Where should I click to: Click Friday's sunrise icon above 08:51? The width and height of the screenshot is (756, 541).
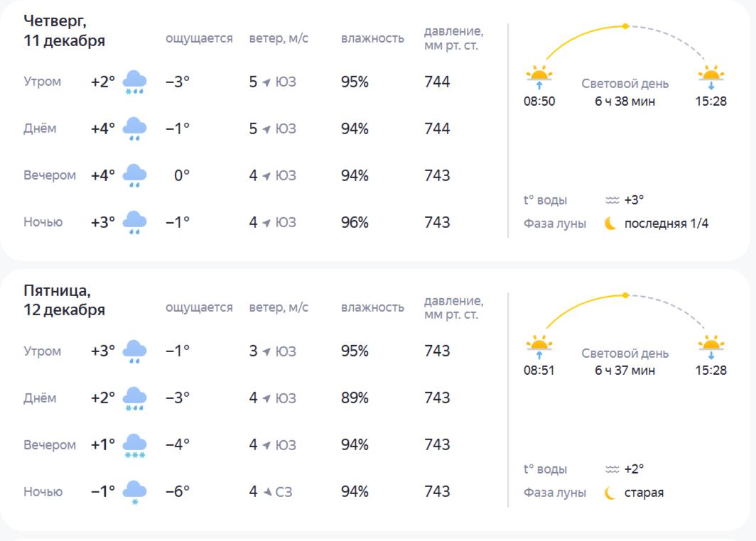pyautogui.click(x=539, y=345)
